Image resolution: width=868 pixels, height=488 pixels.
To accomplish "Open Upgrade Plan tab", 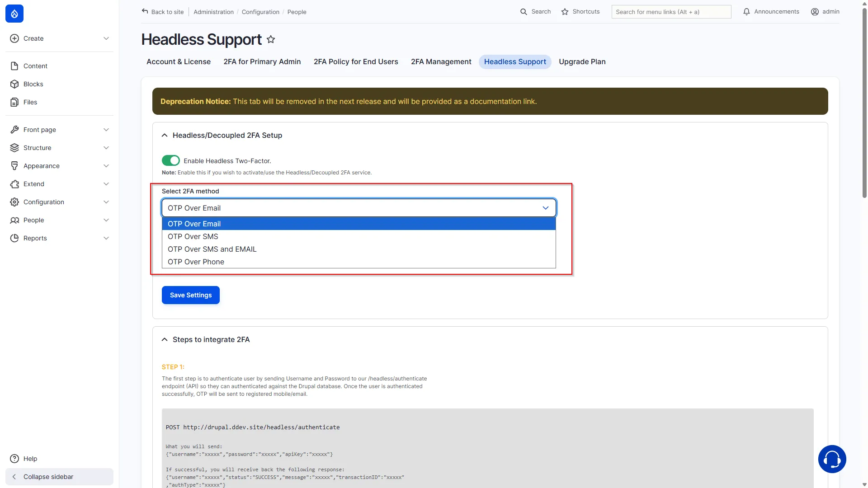I will click(582, 61).
